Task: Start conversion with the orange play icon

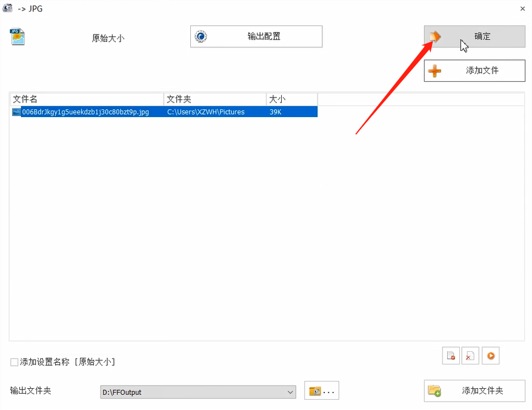Action: pos(490,355)
